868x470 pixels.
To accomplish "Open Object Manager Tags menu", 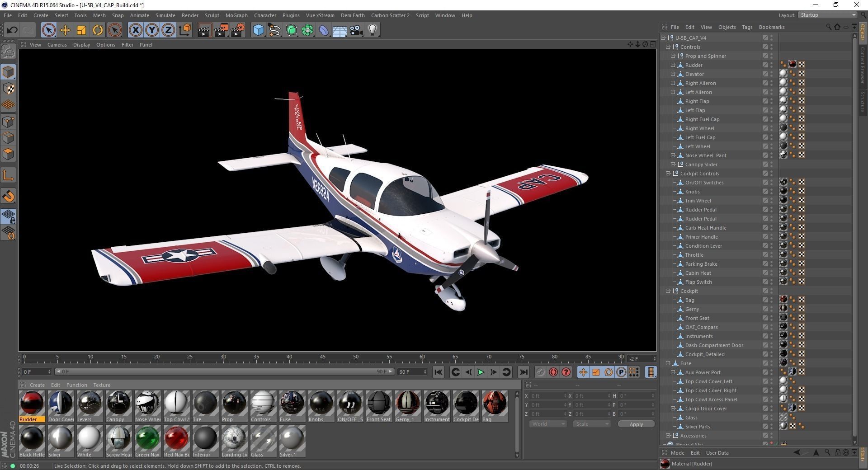I will click(747, 27).
